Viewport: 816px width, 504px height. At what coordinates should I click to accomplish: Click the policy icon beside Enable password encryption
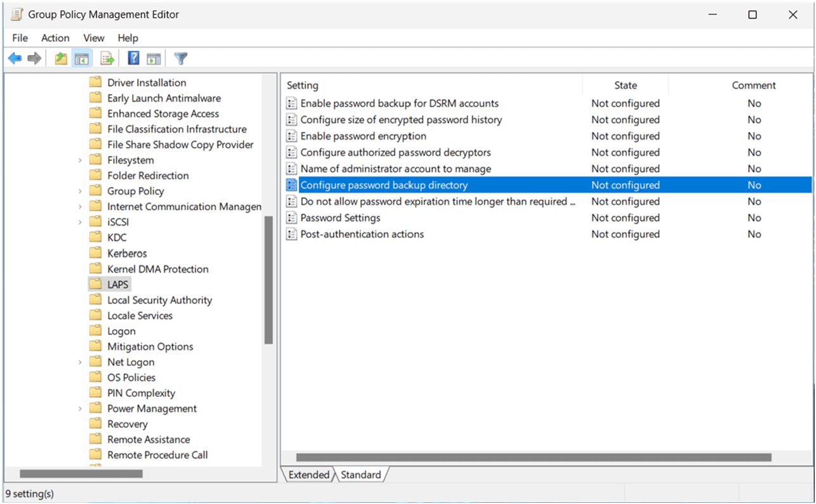click(x=291, y=136)
